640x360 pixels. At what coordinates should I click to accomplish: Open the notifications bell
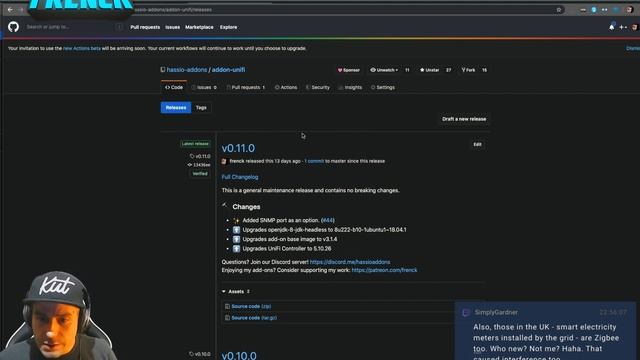611,27
